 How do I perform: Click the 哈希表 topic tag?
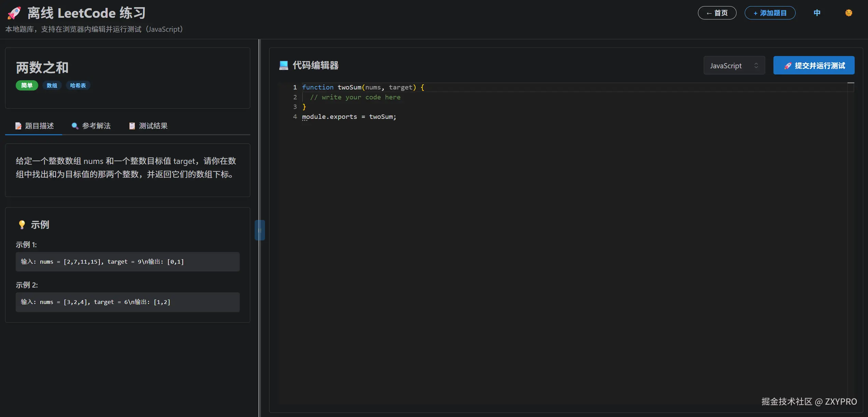coord(78,85)
